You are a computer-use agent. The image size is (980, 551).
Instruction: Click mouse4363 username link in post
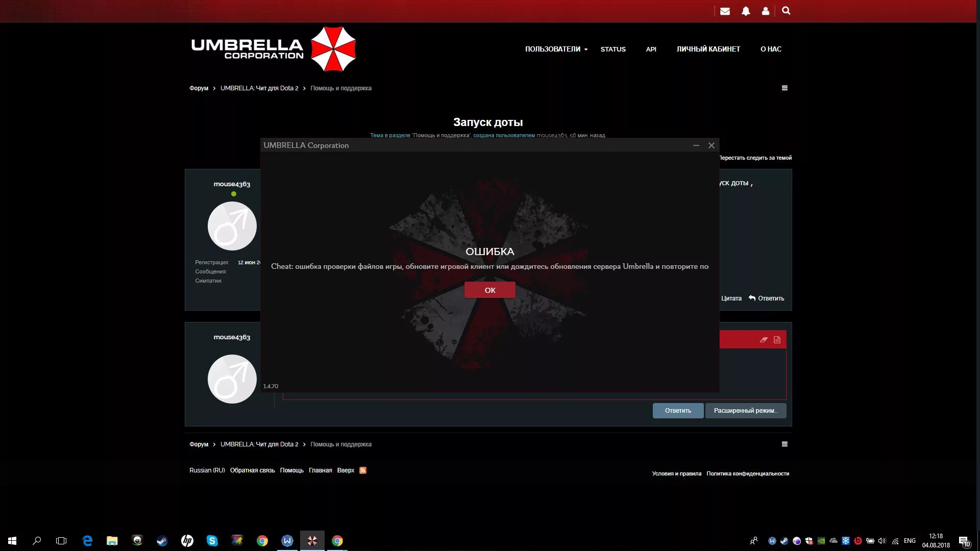coord(232,184)
